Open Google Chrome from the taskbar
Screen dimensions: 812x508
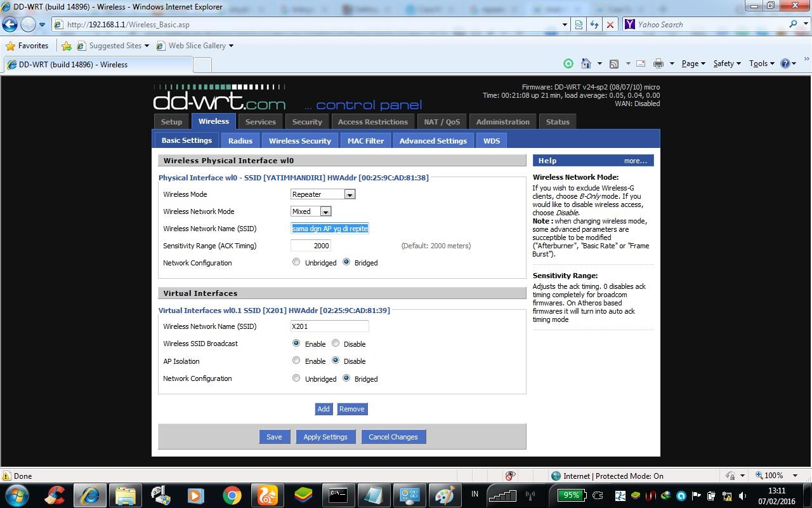tap(232, 495)
